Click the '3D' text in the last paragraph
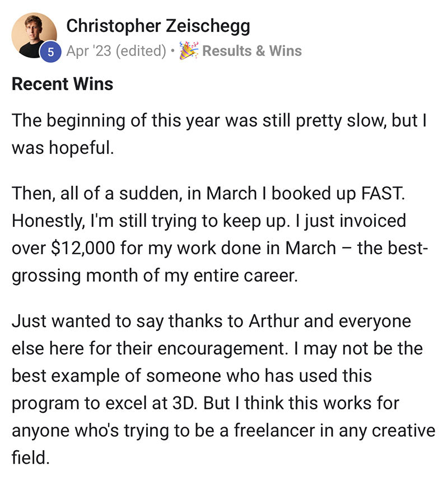448x481 pixels. [184, 403]
